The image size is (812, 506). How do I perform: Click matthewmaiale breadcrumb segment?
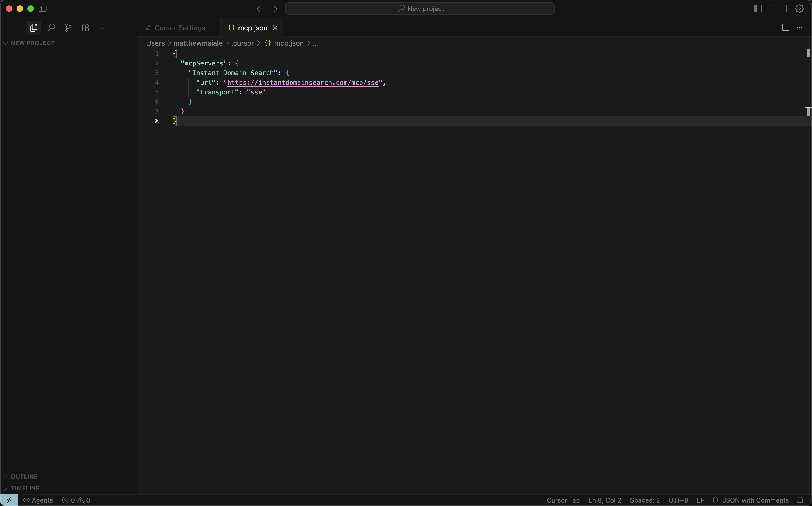[198, 43]
